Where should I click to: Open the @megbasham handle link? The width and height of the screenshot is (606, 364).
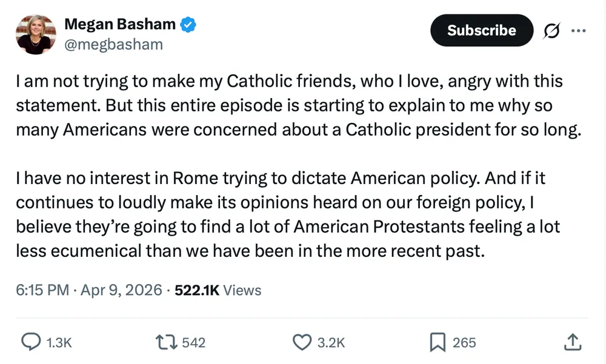point(113,44)
